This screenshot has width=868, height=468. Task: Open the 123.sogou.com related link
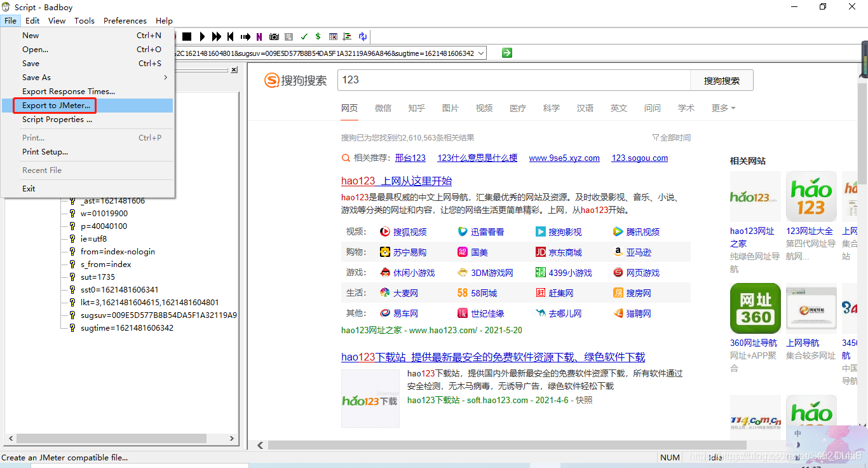(640, 158)
